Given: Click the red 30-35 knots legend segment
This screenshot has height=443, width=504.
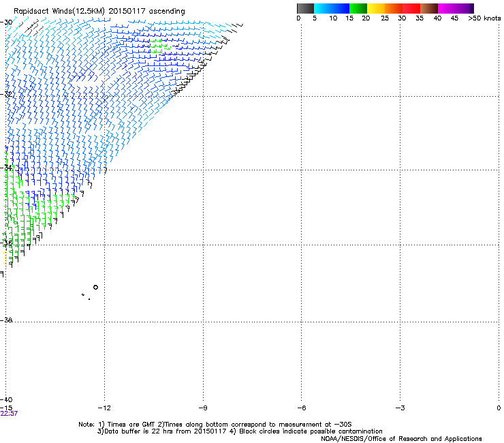Looking at the screenshot, I should (x=411, y=8).
